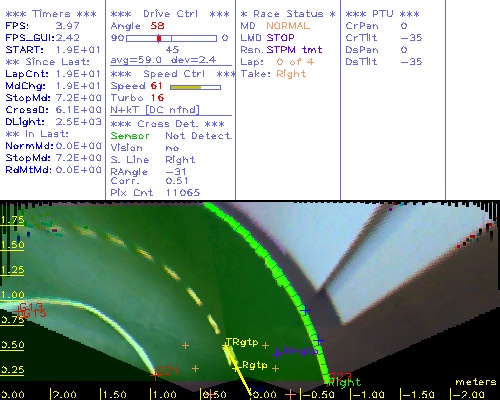Click the N+kT [DC nfnd] status line

click(155, 110)
